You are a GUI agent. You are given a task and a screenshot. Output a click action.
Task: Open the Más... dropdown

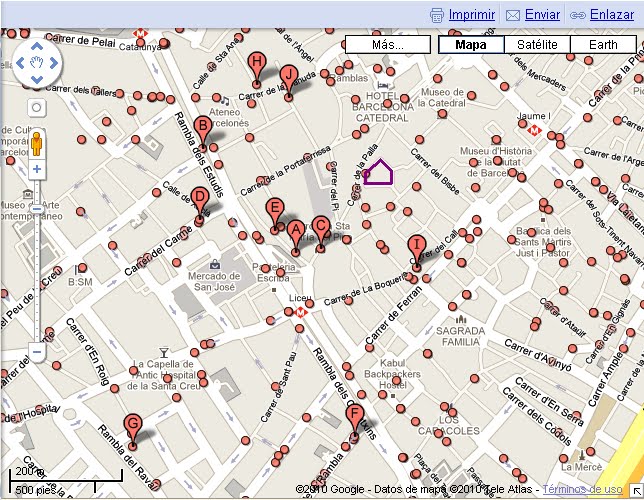[388, 44]
